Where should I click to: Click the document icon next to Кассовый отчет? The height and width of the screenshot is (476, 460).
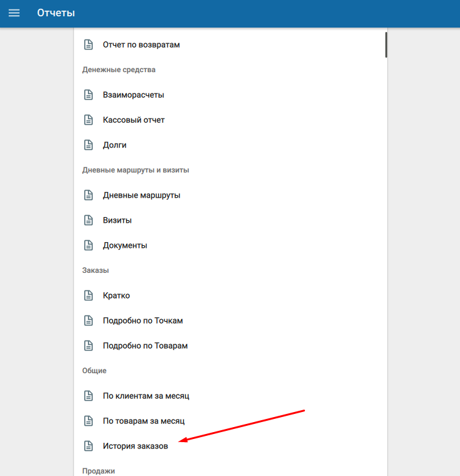pyautogui.click(x=88, y=120)
